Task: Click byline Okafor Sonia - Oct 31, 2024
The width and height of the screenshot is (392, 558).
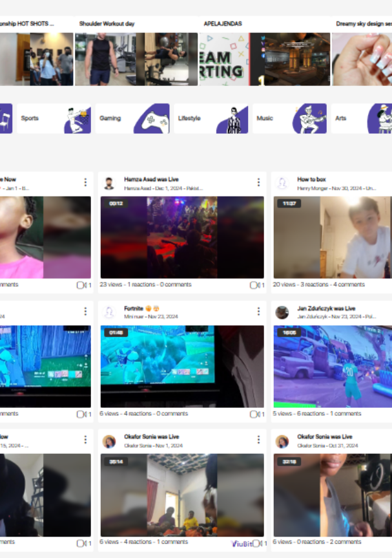Action: pos(327,445)
